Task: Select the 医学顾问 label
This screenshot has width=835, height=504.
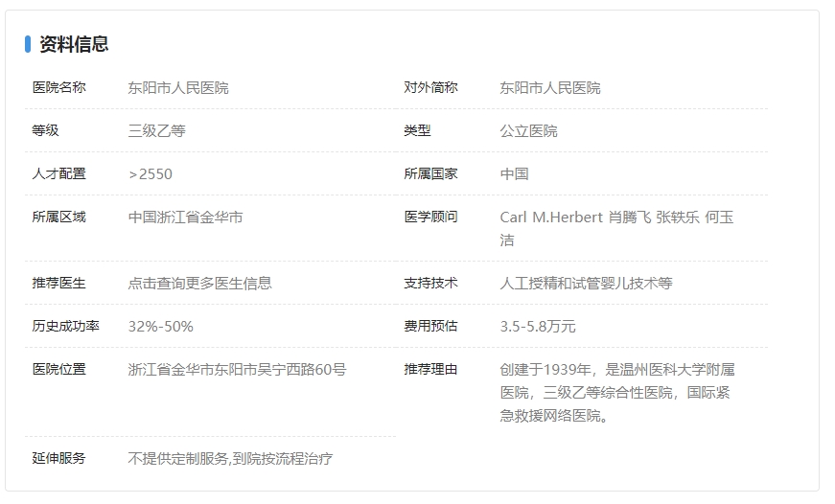Action: pos(430,217)
